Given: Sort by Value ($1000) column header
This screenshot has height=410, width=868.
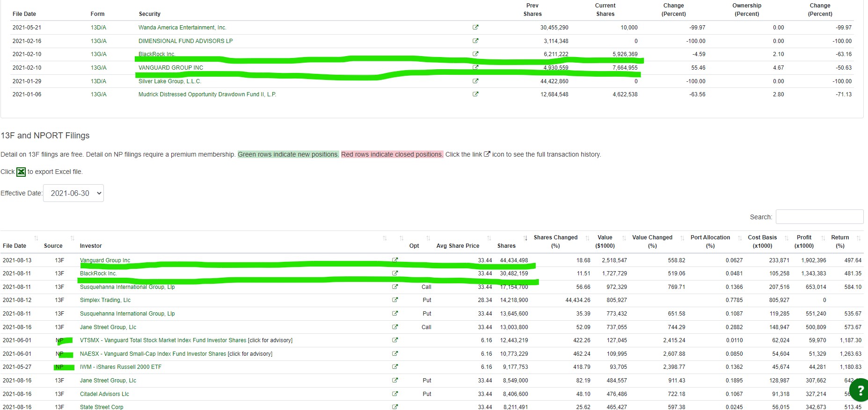Looking at the screenshot, I should [605, 242].
